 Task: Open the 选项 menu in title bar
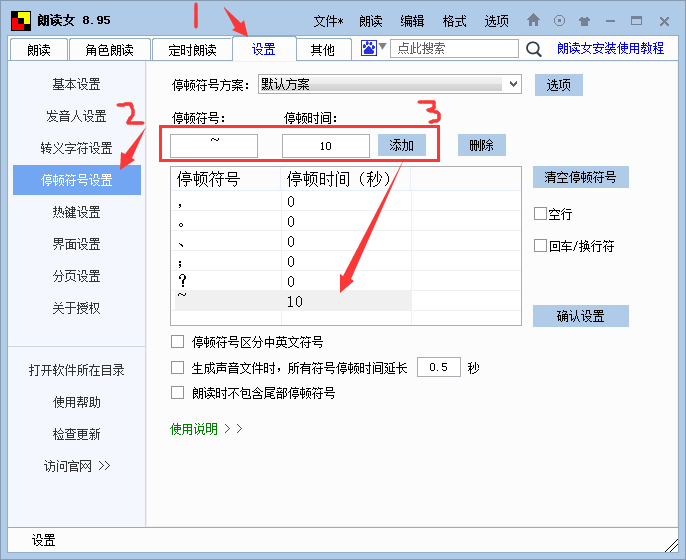pyautogui.click(x=496, y=21)
